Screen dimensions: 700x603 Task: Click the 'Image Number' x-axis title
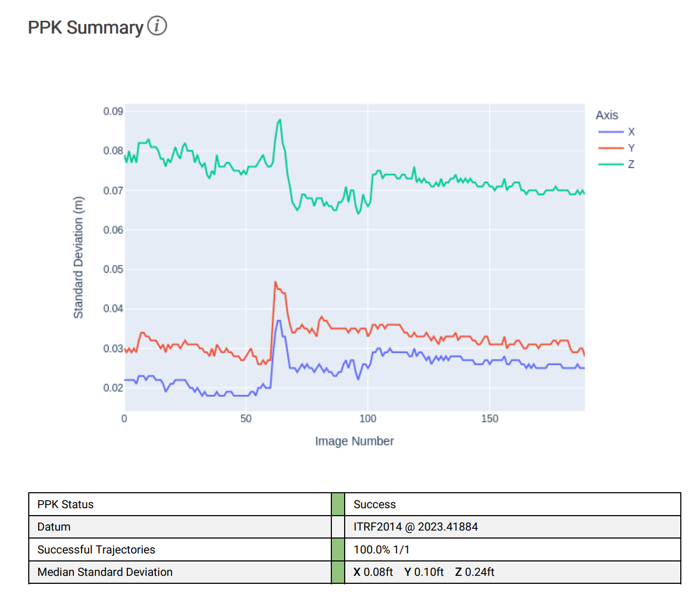click(354, 441)
